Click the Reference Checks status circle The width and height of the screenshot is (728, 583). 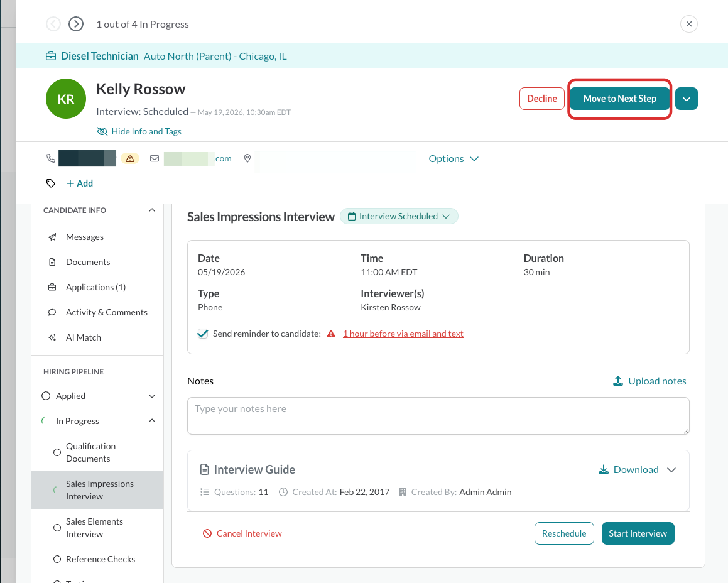pyautogui.click(x=57, y=559)
